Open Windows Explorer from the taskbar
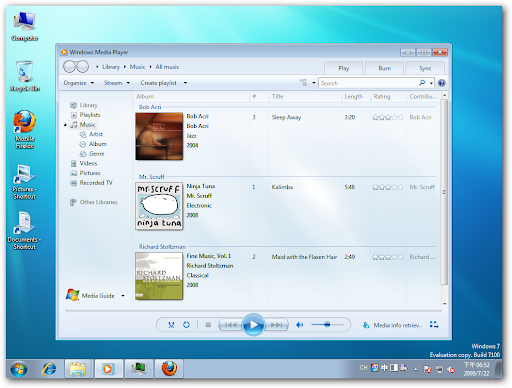The image size is (512, 388). (77, 369)
